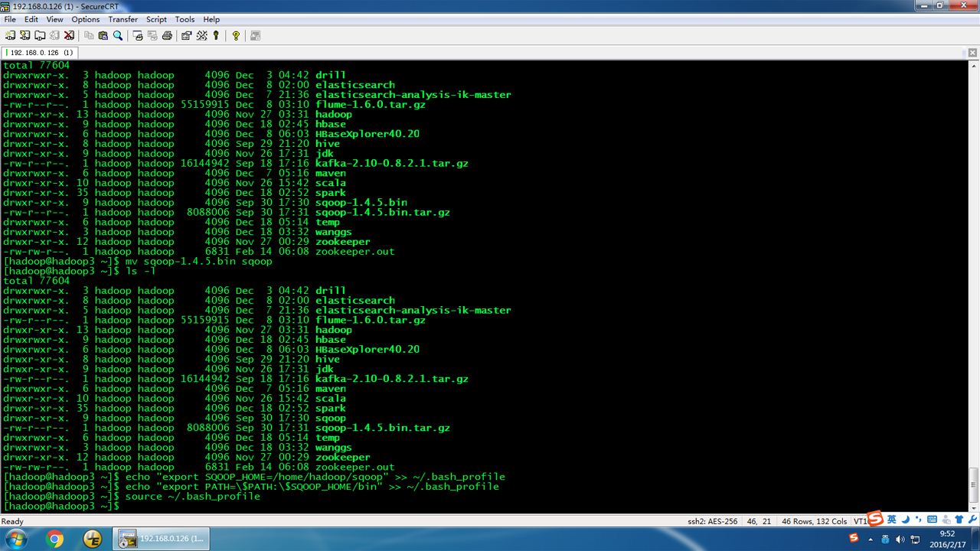The width and height of the screenshot is (980, 551).
Task: Click the Sogou user account icon
Action: click(946, 520)
